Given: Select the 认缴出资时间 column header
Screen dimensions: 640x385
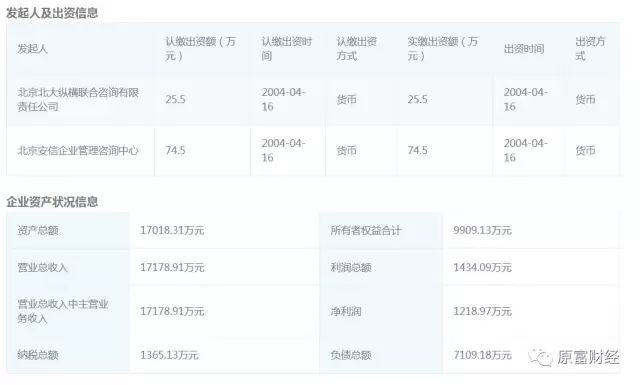Looking at the screenshot, I should click(x=287, y=49).
